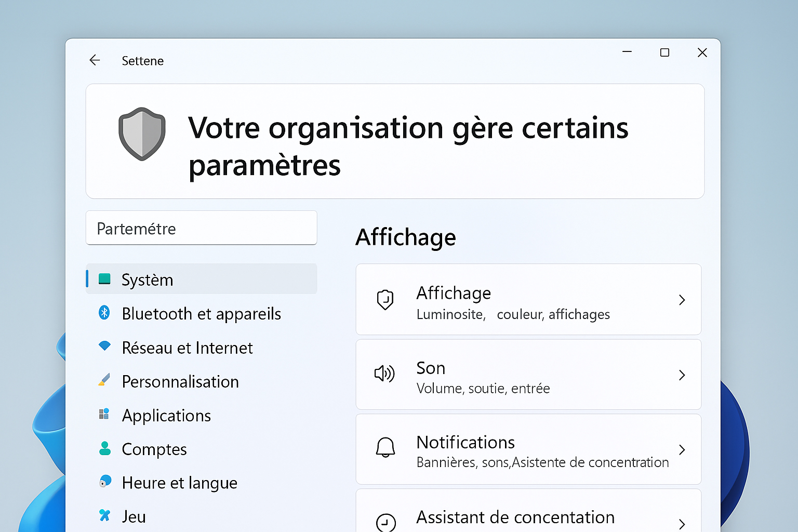Expand the Notifications row chevron
This screenshot has height=532, width=798.
click(x=682, y=449)
